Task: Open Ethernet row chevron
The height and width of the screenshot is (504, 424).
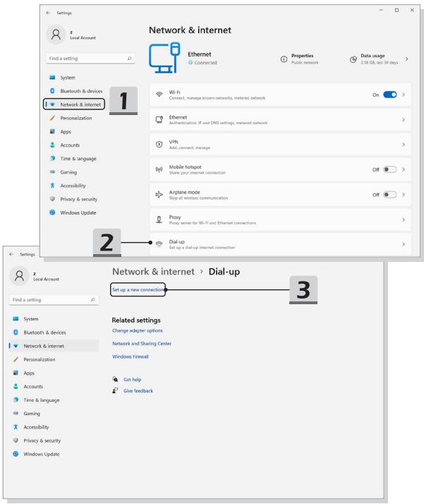Action: coord(404,119)
